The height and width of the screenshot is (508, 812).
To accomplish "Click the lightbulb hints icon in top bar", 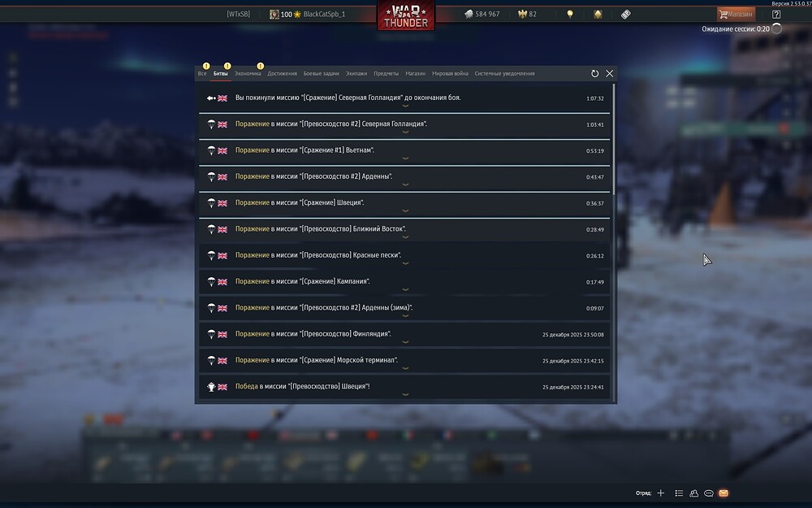I will pyautogui.click(x=570, y=14).
